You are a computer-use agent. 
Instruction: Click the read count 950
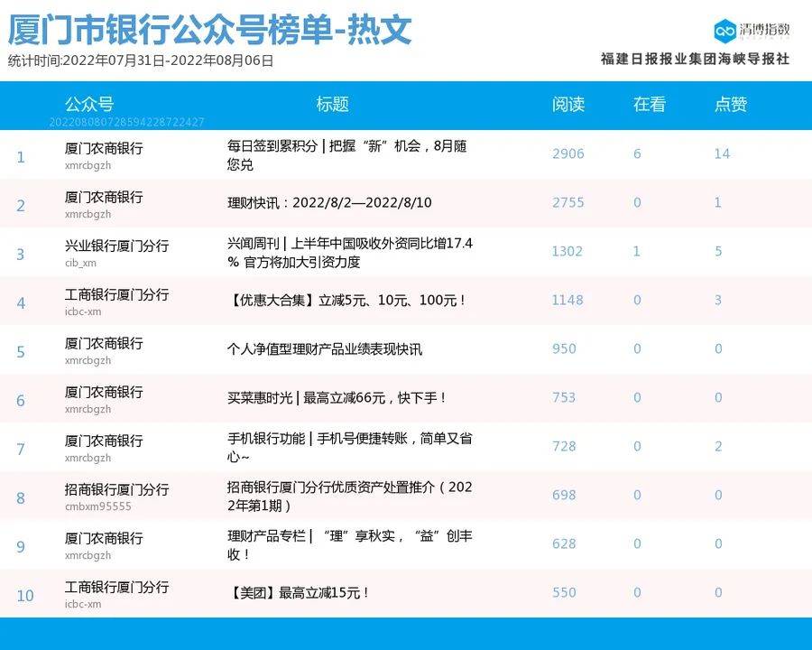[564, 348]
